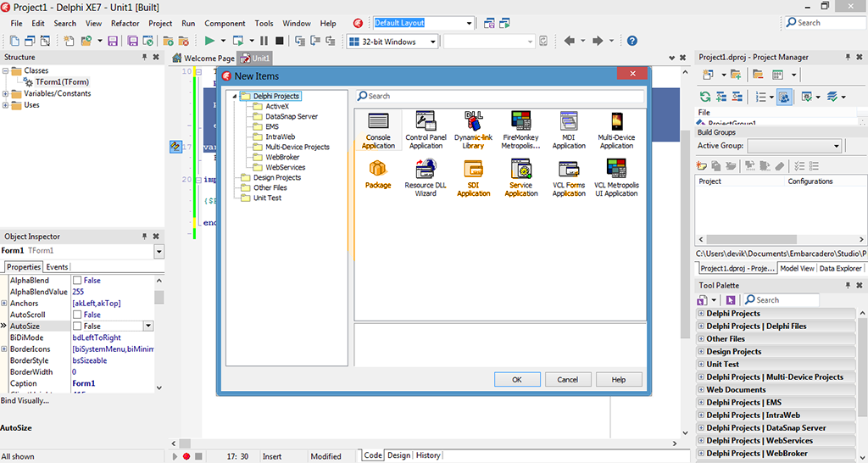Viewport: 868px width, 463px height.
Task: Click Help in the New Items dialog
Action: [619, 379]
